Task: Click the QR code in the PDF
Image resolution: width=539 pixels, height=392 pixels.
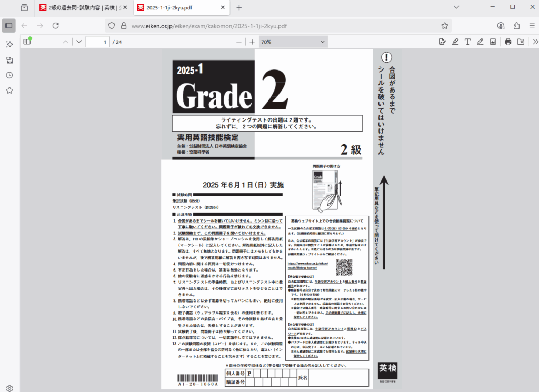Action: point(344,267)
